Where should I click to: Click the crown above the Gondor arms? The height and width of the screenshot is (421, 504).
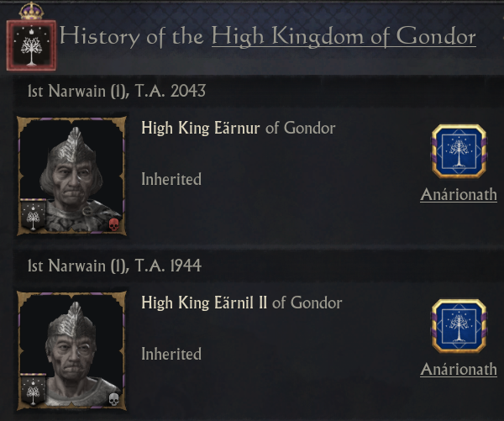(x=31, y=11)
